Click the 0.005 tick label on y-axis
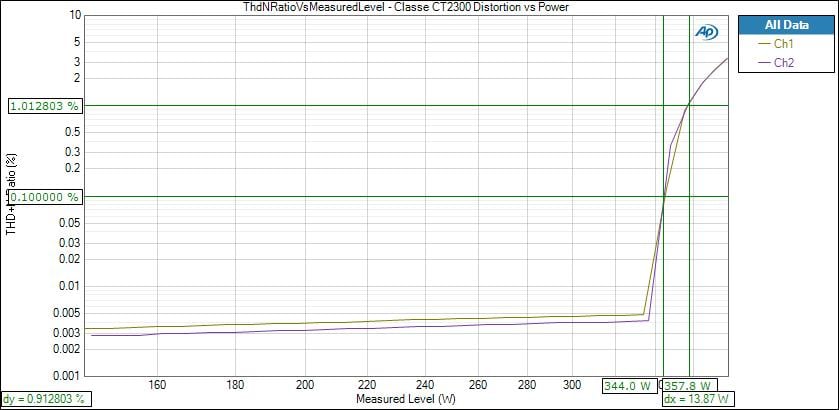 coord(68,313)
